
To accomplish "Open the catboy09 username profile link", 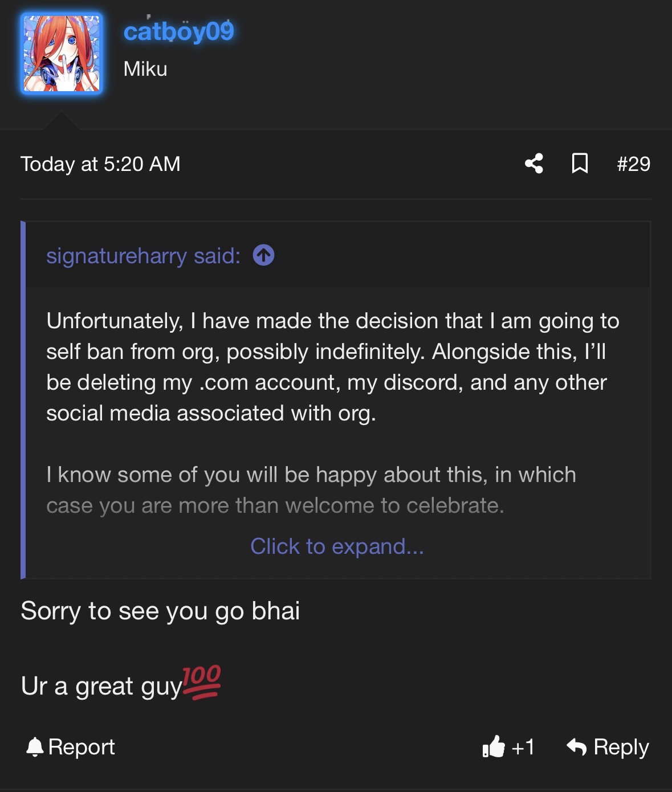I will [178, 31].
